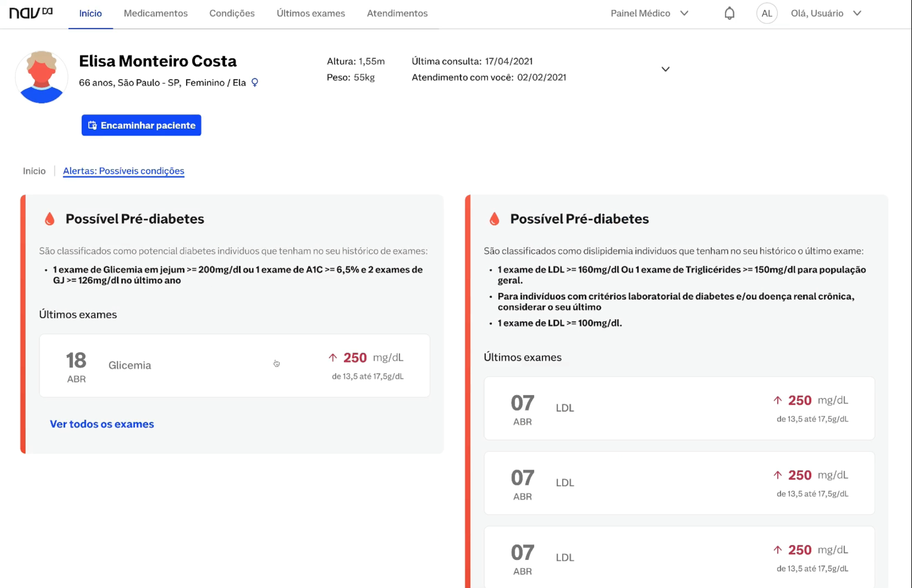Click the AL user avatar circle
This screenshot has width=912, height=588.
pos(766,13)
